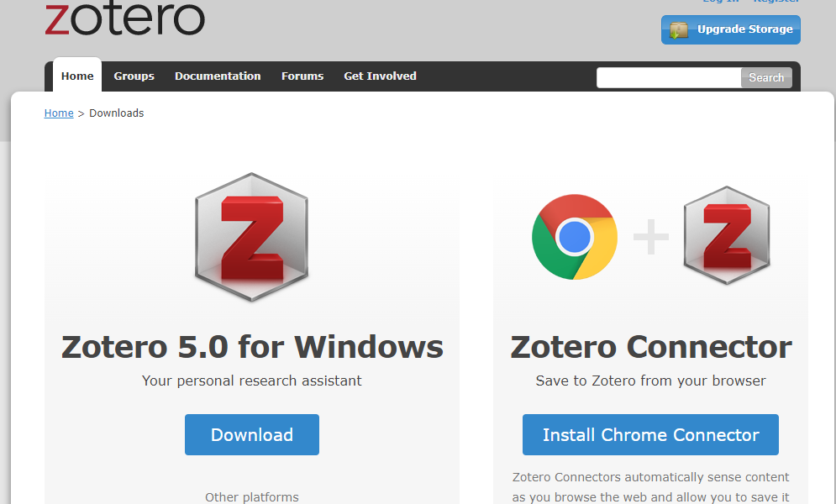
Task: Click the large Zotero 5.0 app icon
Action: pyautogui.click(x=252, y=237)
